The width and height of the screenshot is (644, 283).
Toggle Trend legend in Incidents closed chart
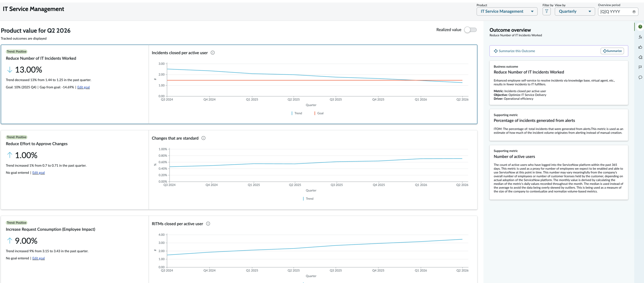(297, 113)
